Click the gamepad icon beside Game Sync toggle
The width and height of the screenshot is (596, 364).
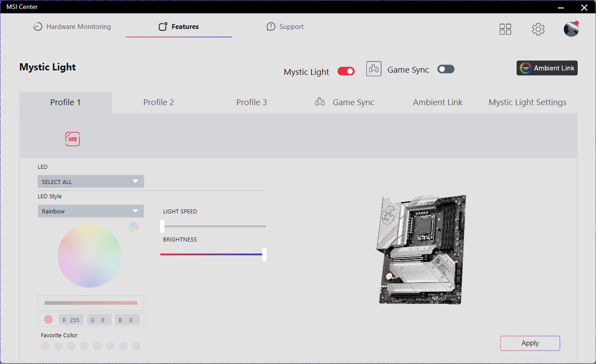pyautogui.click(x=374, y=69)
